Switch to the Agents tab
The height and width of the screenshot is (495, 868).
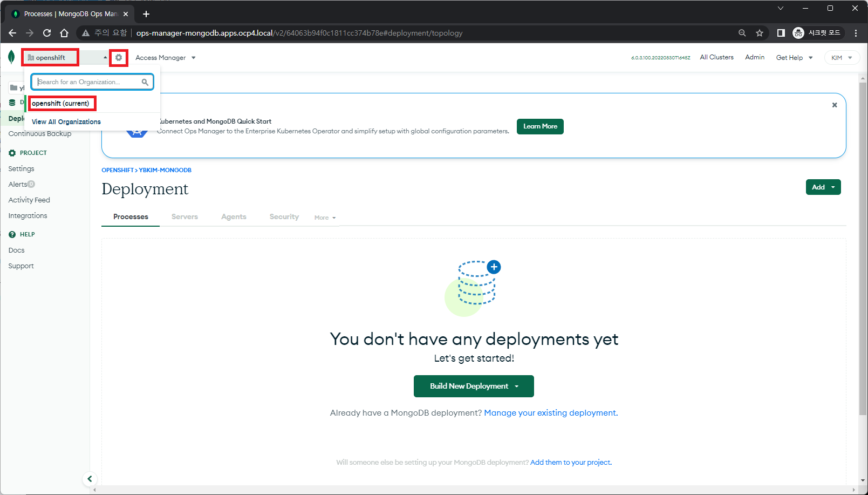(234, 216)
